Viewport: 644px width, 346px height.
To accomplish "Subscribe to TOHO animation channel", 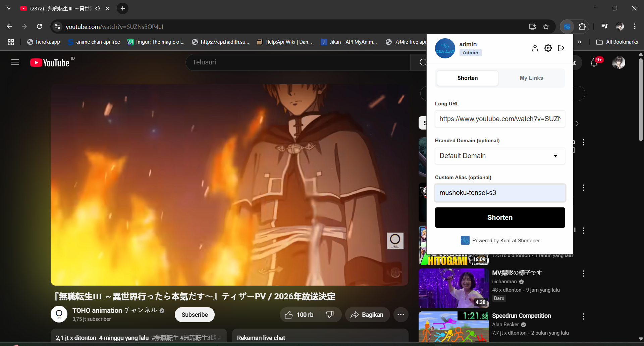I will click(195, 315).
